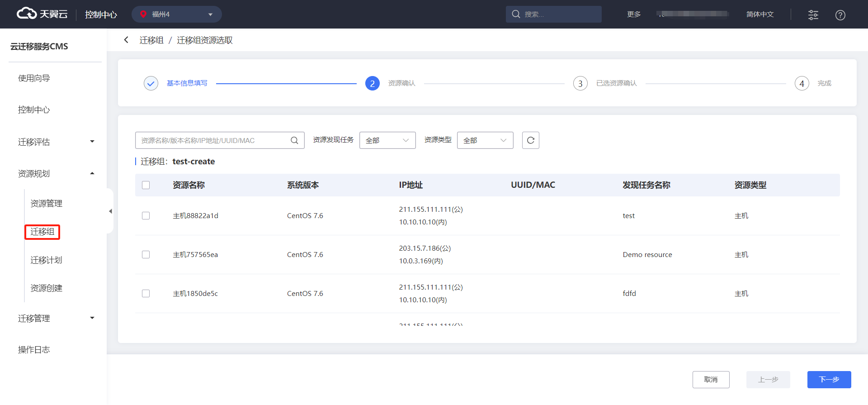Viewport: 868px width, 405px height.
Task: Click the 迁移组 breadcrumb link
Action: tap(151, 40)
